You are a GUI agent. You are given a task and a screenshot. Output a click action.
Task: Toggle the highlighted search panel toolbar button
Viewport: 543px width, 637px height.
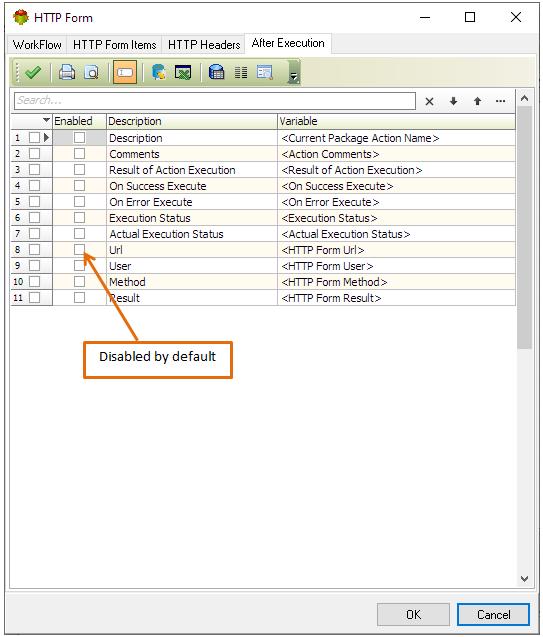coord(125,72)
